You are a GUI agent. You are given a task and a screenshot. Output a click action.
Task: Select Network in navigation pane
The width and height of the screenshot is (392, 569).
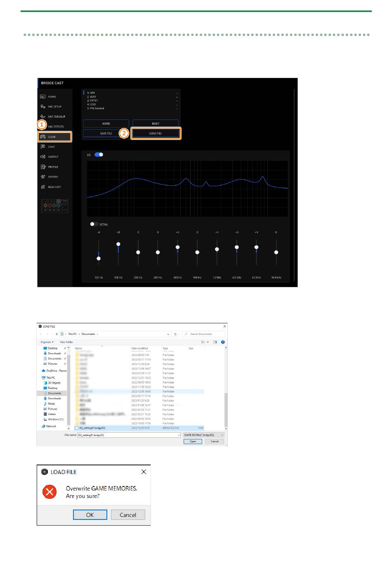(x=49, y=426)
